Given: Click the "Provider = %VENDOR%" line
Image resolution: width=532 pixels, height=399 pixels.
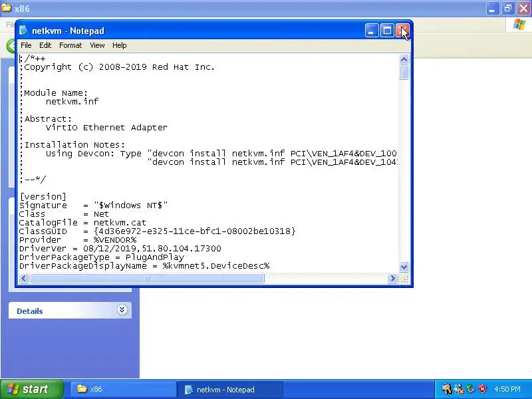Looking at the screenshot, I should (78, 240).
